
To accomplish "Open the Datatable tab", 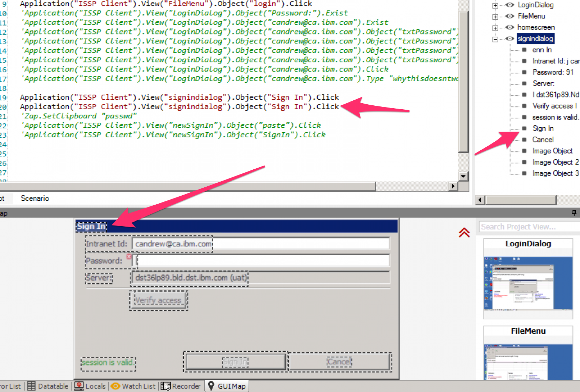I will 47,386.
